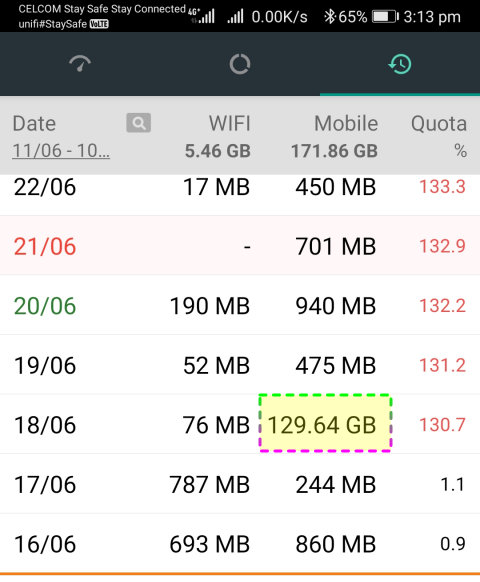Select the Mobile column header
The height and width of the screenshot is (582, 480).
[x=346, y=123]
